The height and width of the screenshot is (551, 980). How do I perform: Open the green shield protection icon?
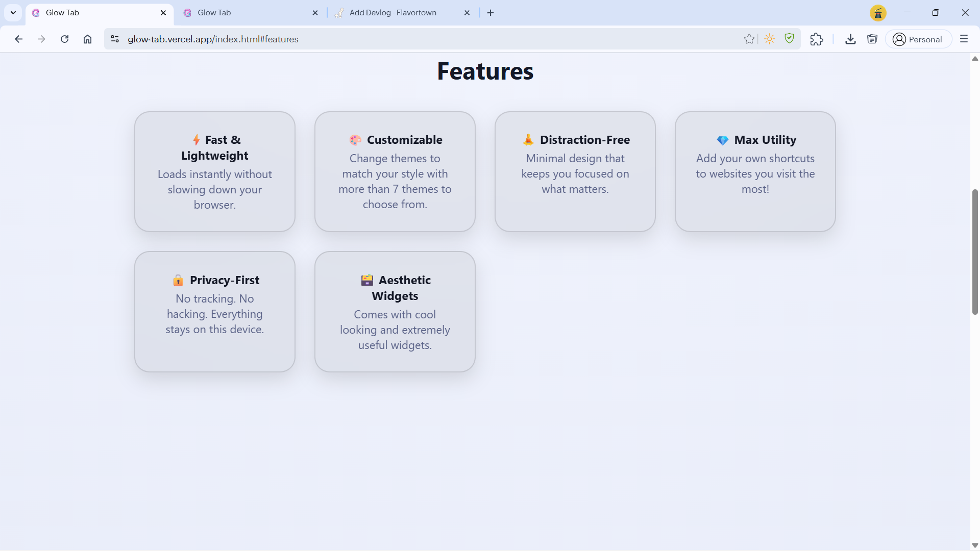pos(790,39)
